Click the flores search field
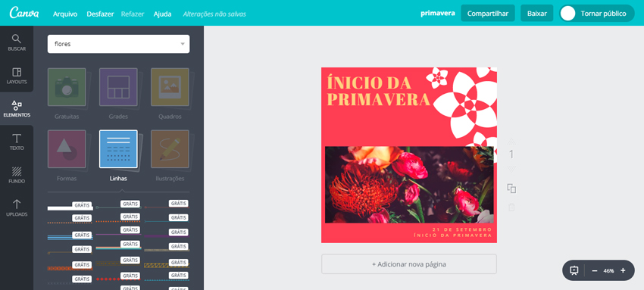 pyautogui.click(x=119, y=44)
